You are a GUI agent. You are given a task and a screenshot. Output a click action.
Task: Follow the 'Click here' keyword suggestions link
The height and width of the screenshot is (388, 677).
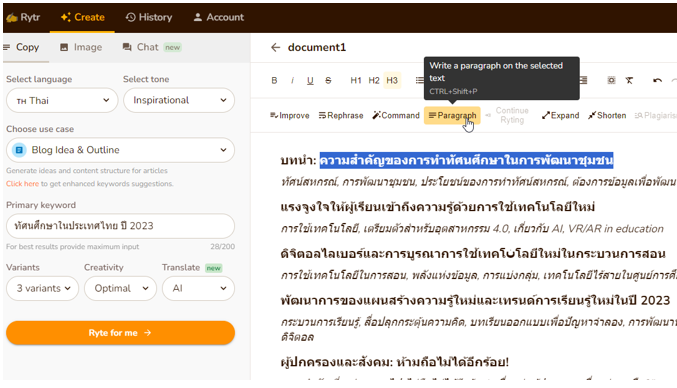[x=22, y=183]
